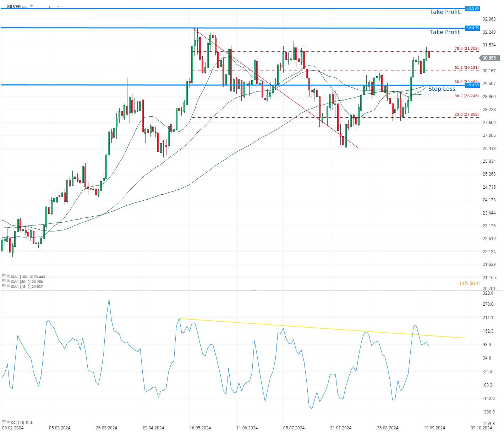Click the 14h 56m candle countdown timer

pyautogui.click(x=469, y=283)
